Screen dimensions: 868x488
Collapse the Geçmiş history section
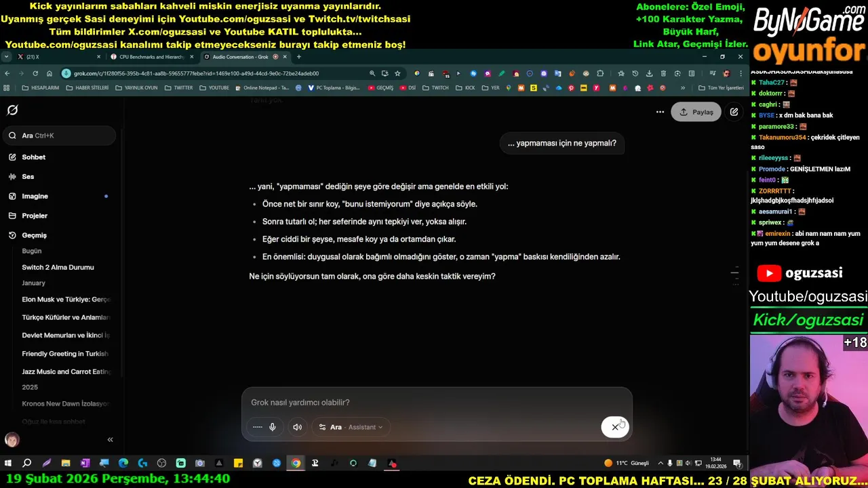(x=34, y=235)
